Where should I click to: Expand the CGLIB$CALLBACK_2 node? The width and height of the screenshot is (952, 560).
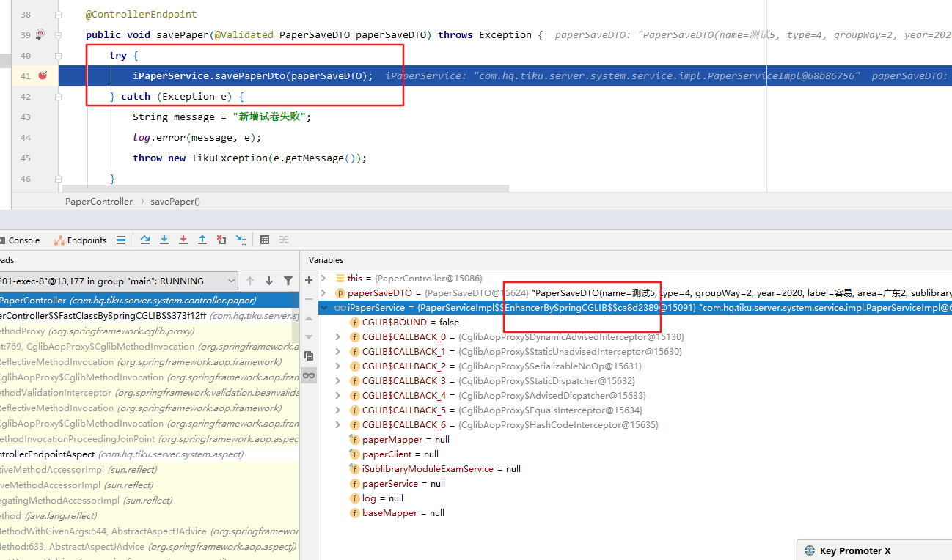tap(338, 366)
